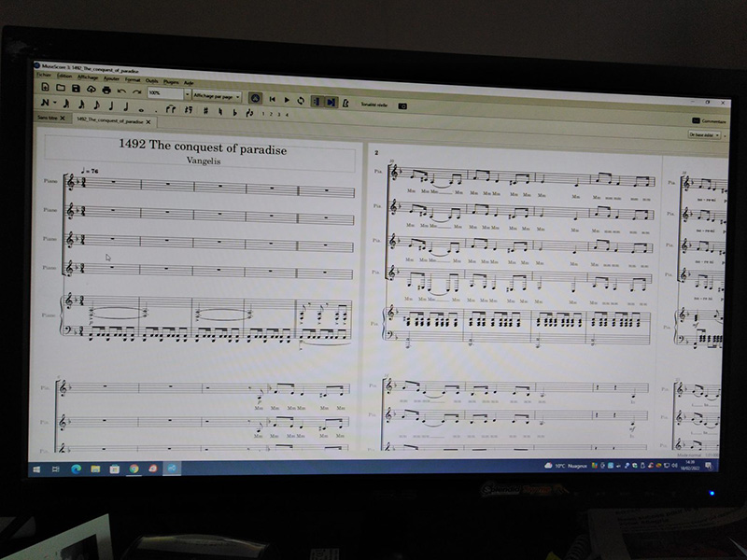
Task: Upload the score online with the cloud icon
Action: click(91, 89)
